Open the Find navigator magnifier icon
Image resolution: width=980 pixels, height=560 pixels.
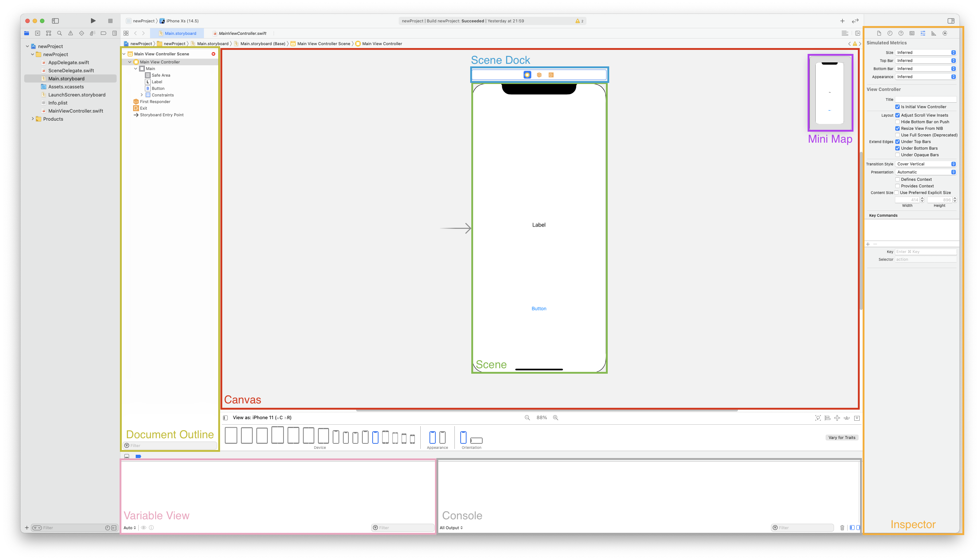60,33
